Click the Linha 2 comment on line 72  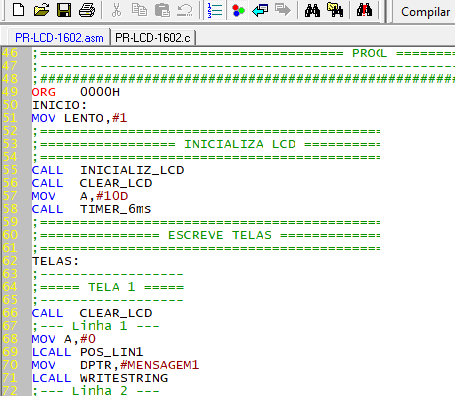(100, 391)
